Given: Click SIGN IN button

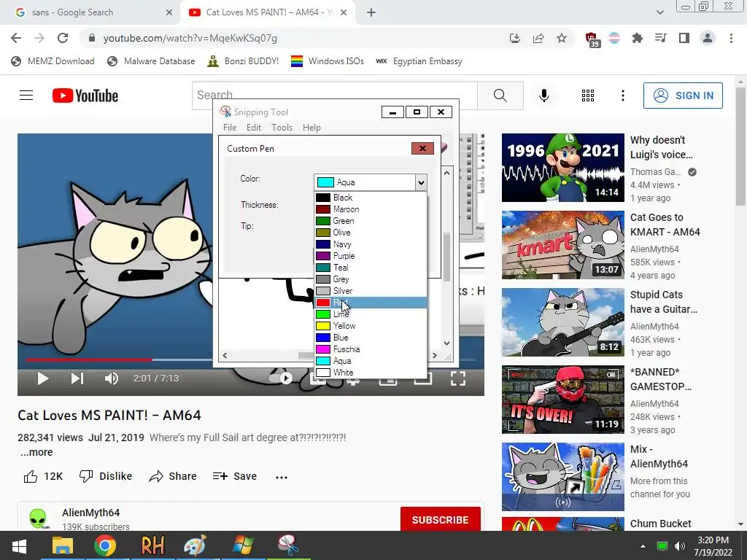Looking at the screenshot, I should (x=683, y=96).
